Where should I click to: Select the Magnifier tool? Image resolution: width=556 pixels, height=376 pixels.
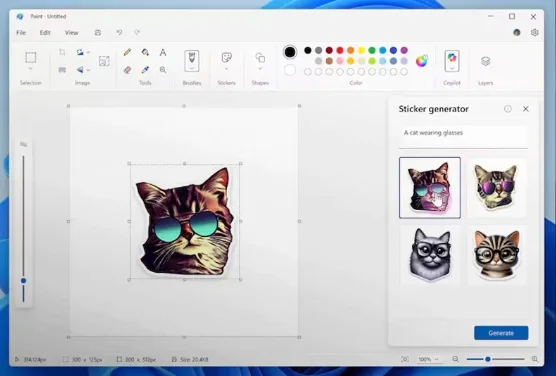163,70
